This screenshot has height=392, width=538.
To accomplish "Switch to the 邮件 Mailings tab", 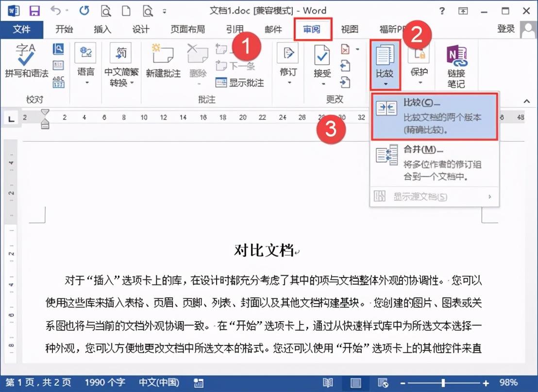I will pos(273,30).
